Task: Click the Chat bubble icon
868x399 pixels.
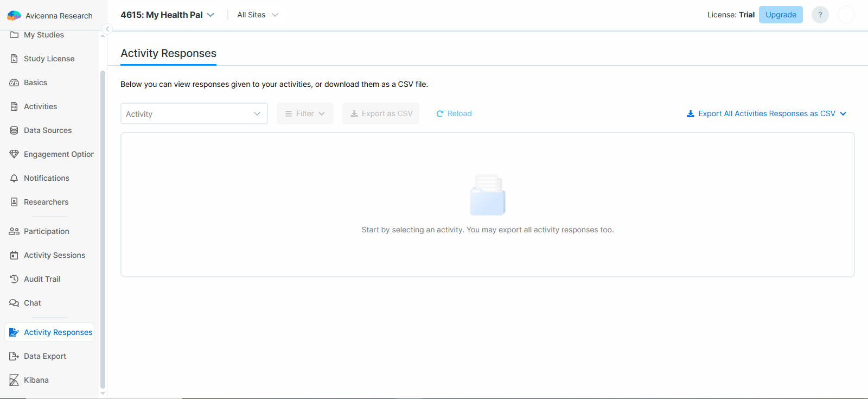Action: 14,303
